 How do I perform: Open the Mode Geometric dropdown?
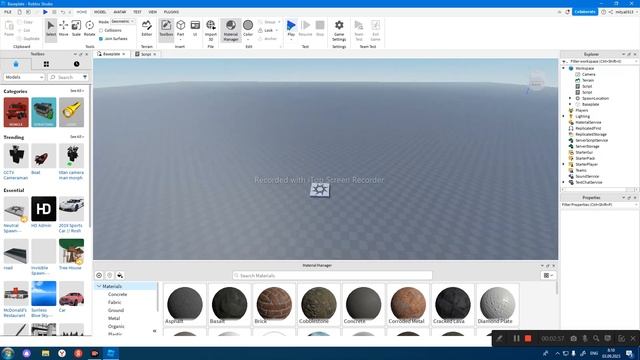(123, 21)
